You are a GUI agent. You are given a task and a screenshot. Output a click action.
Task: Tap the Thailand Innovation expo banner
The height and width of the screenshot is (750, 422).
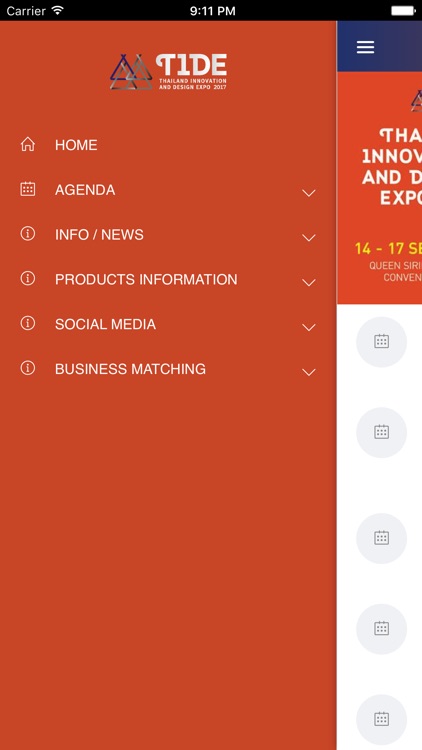379,188
